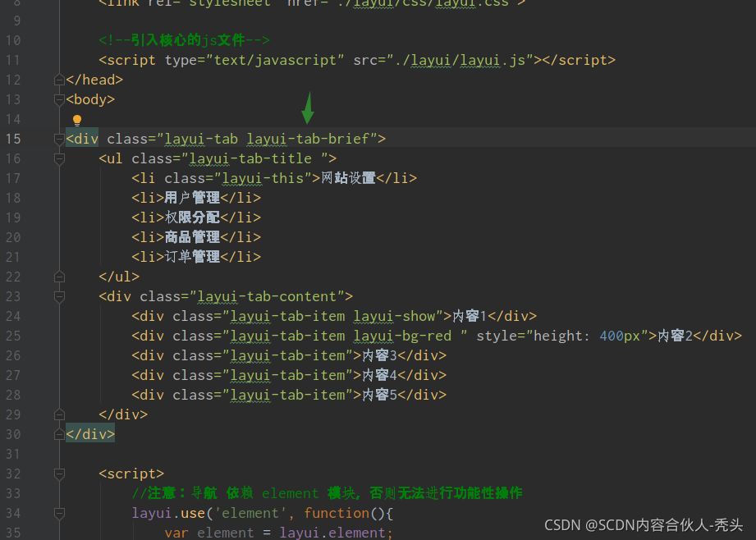Click the style attribute on line 25
The image size is (756, 540).
click(x=497, y=336)
